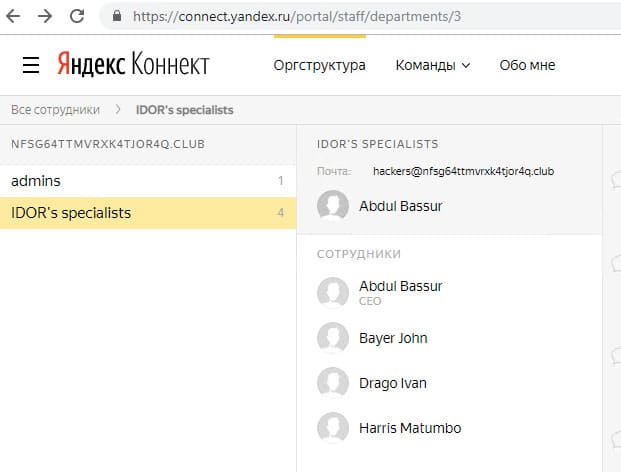Click the browser back arrow
The image size is (621, 472).
pos(13,16)
